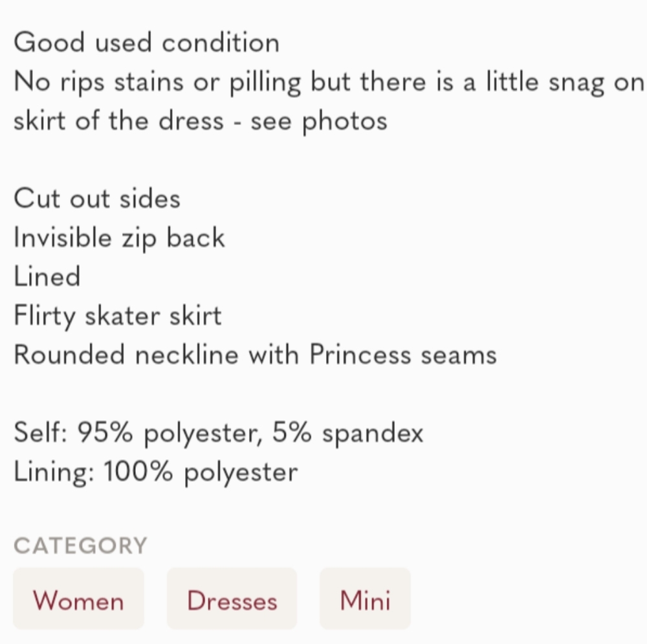Select the Dresses category chip
The image size is (647, 644).
(x=232, y=599)
